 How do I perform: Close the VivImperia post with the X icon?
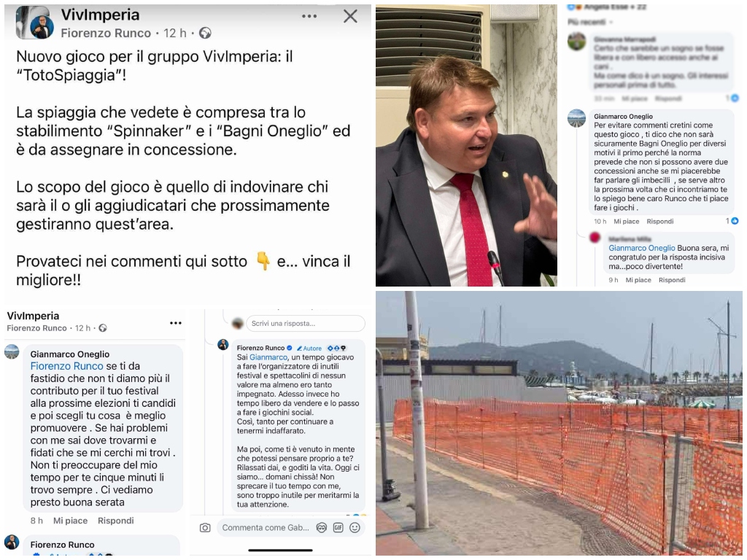[x=350, y=16]
